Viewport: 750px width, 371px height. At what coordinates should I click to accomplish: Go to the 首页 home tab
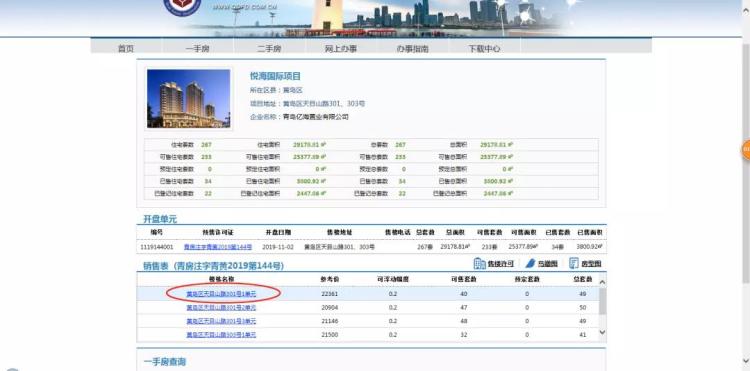click(x=126, y=49)
